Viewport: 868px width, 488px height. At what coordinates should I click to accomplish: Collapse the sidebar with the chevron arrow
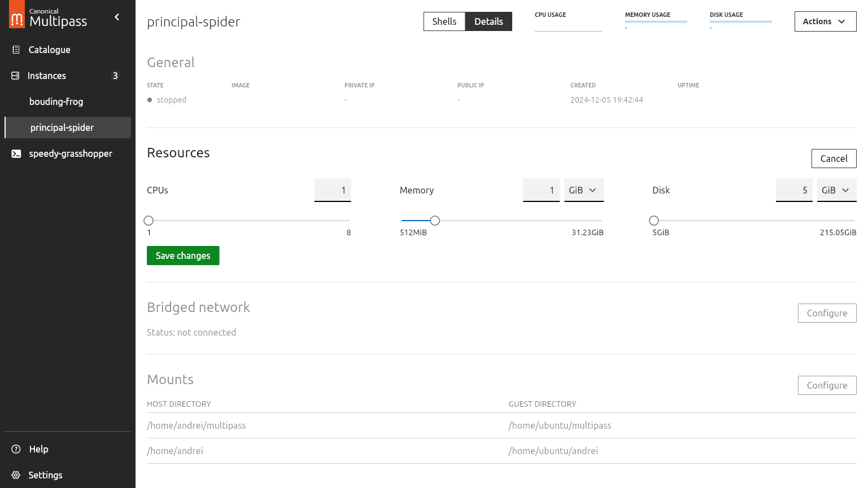117,17
